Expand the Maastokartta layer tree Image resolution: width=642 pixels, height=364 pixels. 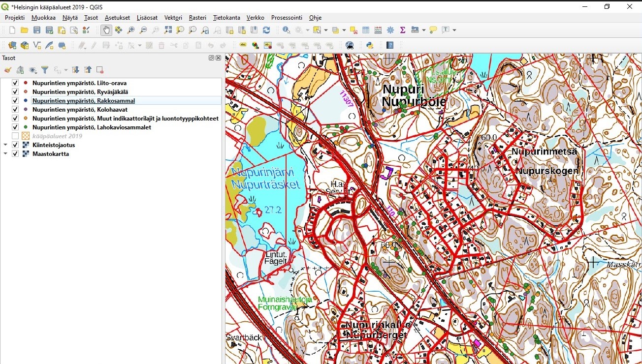point(5,154)
